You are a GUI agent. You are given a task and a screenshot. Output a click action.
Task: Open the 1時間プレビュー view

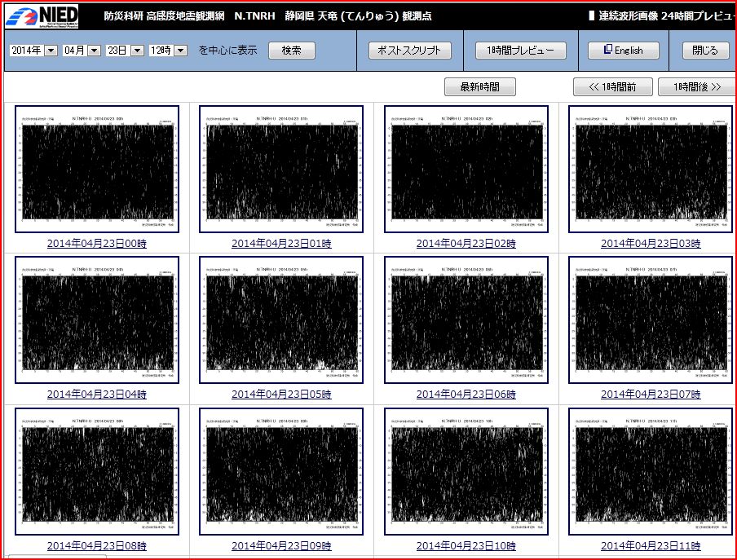pos(520,51)
